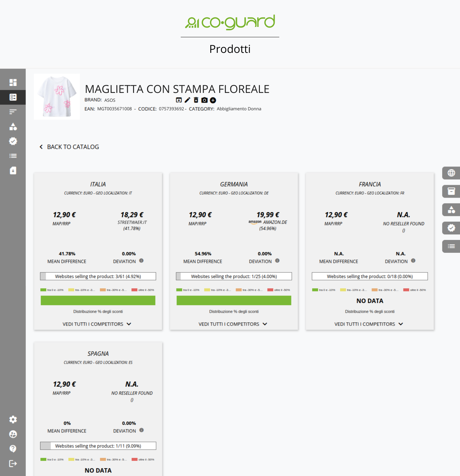
Task: Click the green 'tra 0 e -10%' legend in Italia
Action: pyautogui.click(x=52, y=290)
